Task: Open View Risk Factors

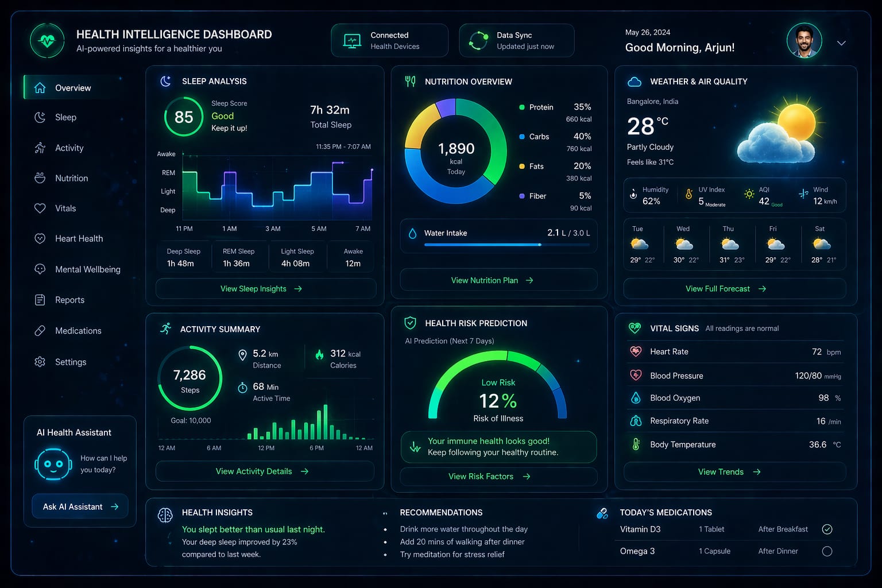Action: [x=498, y=476]
